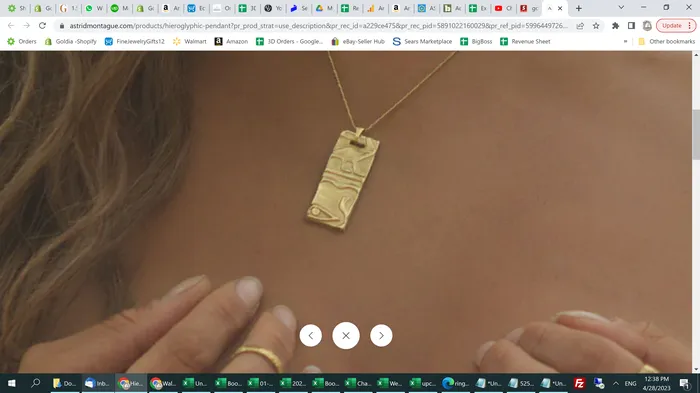Open Windows Start menu
Image resolution: width=700 pixels, height=393 pixels.
(x=12, y=383)
